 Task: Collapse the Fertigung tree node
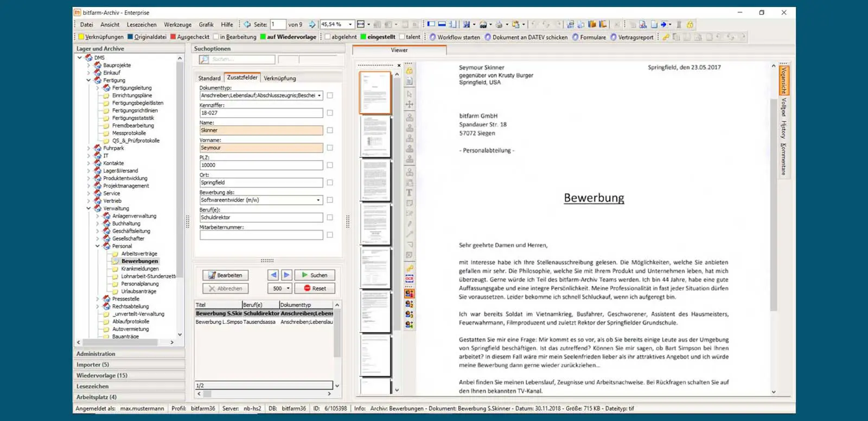[88, 80]
